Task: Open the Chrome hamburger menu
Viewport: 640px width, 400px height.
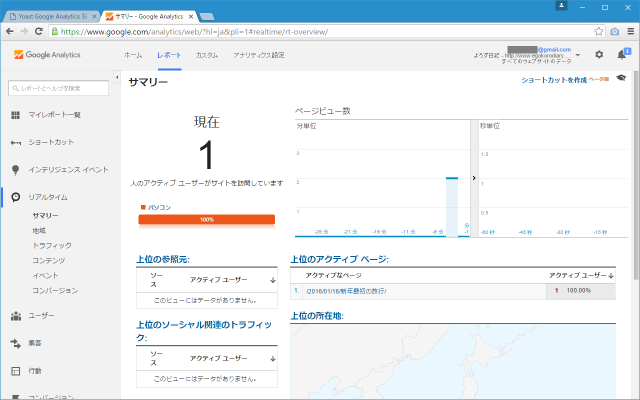Action: click(x=630, y=31)
